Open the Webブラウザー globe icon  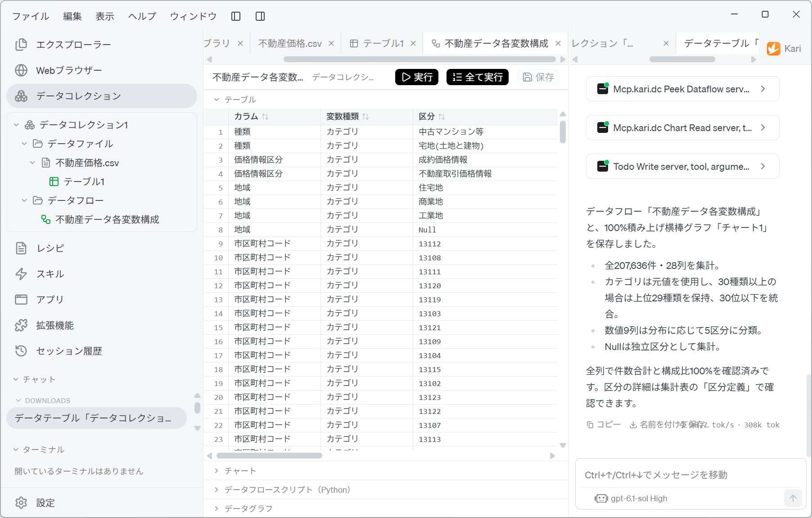[21, 70]
